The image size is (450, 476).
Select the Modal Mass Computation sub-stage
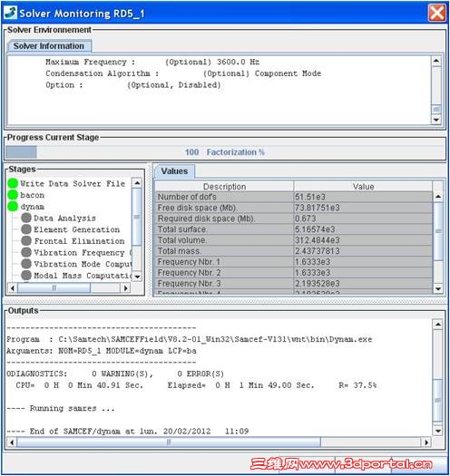click(83, 276)
